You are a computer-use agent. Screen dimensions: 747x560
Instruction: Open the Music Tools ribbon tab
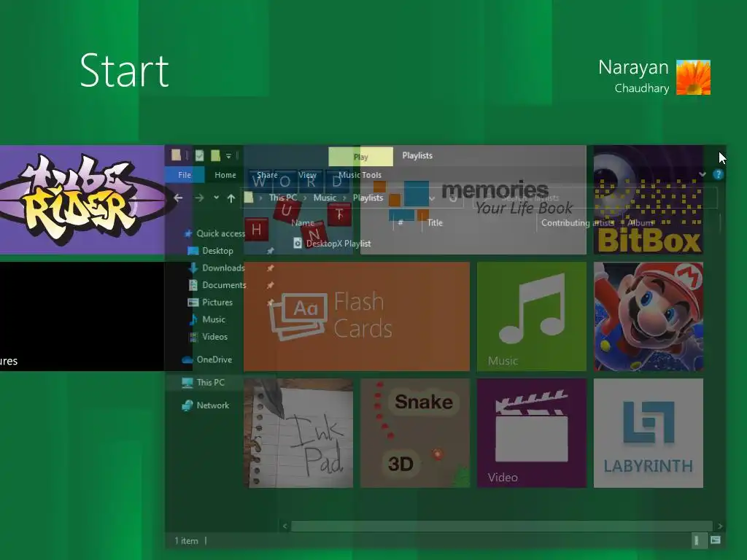point(360,175)
